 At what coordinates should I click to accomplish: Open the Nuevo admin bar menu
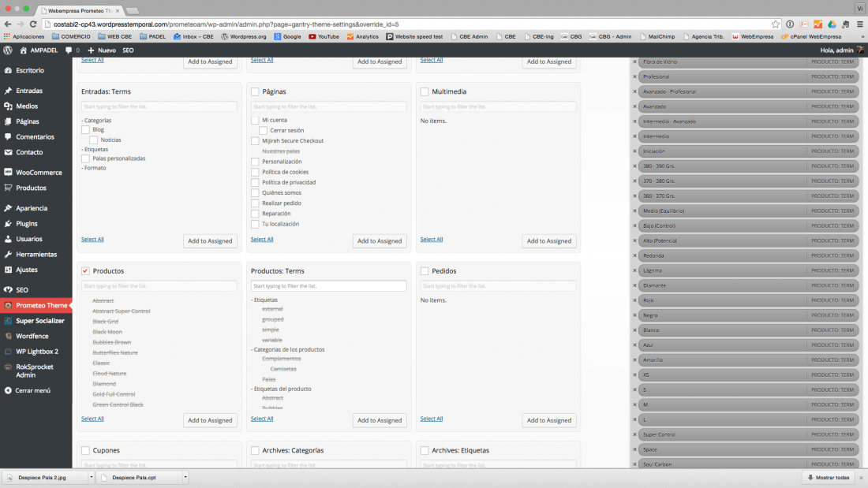pyautogui.click(x=101, y=50)
